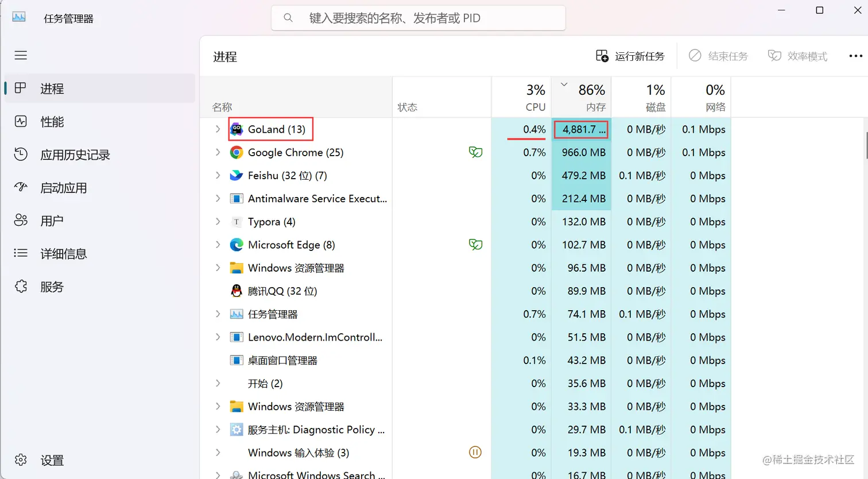Open the 启动应用 tab
This screenshot has height=479, width=868.
[100, 188]
